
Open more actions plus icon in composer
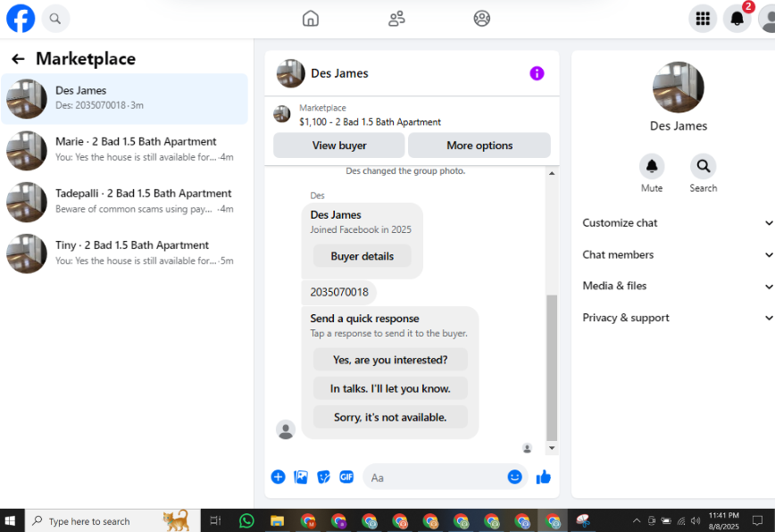coord(279,478)
